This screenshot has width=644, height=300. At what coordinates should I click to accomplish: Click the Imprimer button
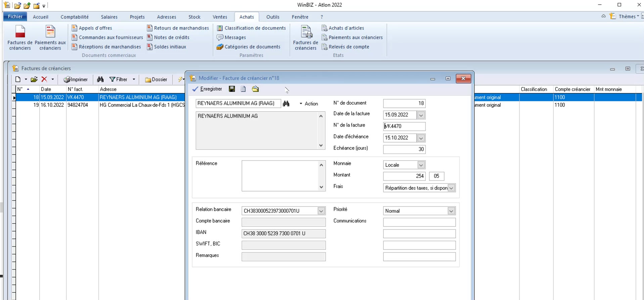pyautogui.click(x=76, y=79)
